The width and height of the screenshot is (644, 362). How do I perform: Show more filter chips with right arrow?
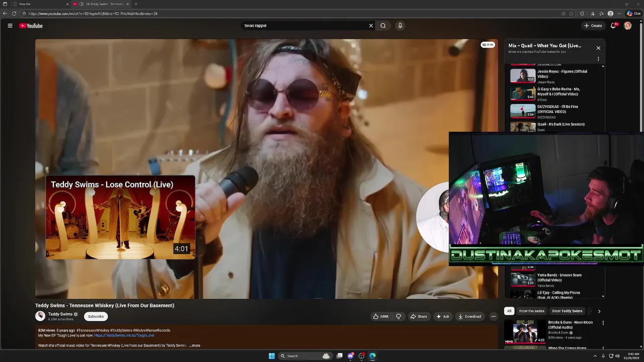(599, 311)
